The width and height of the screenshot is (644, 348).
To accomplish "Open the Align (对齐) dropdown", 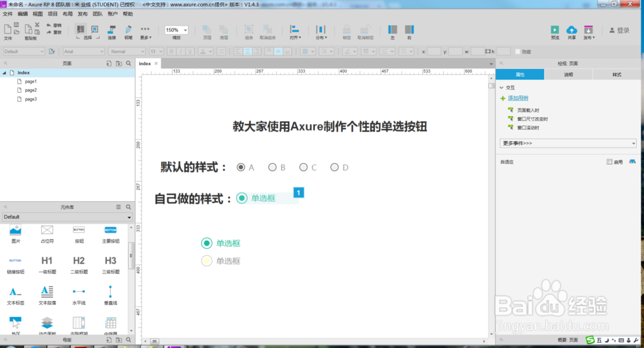I will 295,32.
